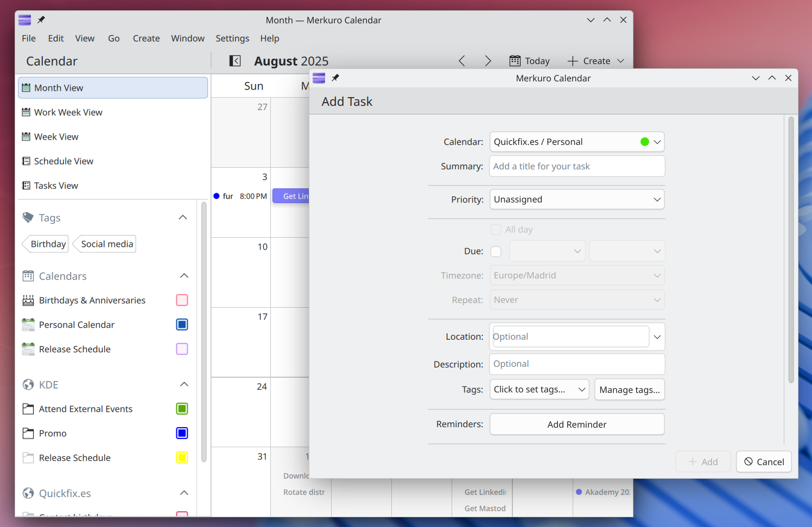Toggle Attend External Events green checkbox
This screenshot has width=812, height=527.
182,409
